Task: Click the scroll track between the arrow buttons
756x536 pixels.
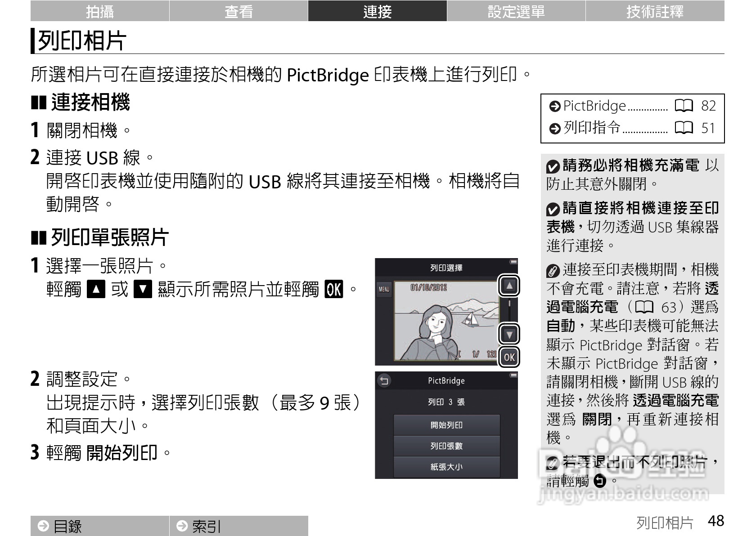Action: pos(509,310)
